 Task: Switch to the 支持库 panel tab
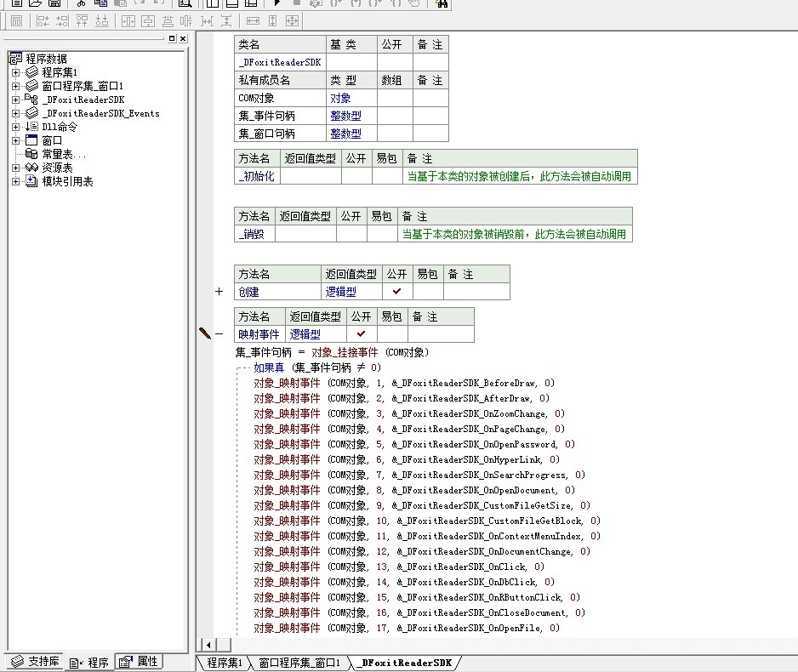coord(34,662)
